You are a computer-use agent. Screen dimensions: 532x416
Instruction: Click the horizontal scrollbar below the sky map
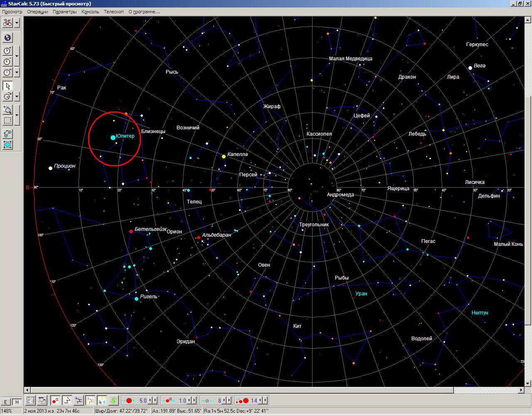274,390
